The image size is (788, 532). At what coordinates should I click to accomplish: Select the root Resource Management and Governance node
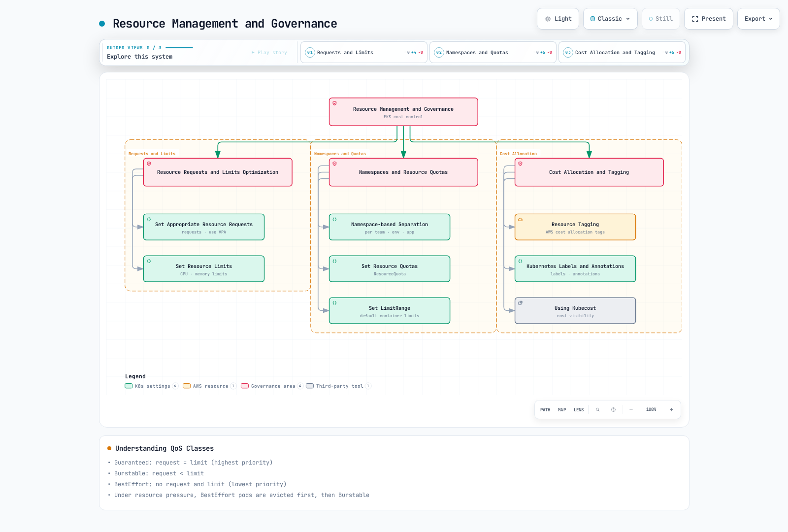coord(403,112)
